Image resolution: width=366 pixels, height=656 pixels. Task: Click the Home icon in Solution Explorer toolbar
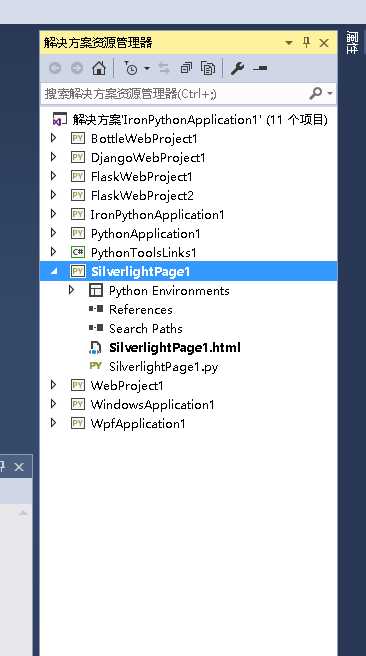click(99, 68)
